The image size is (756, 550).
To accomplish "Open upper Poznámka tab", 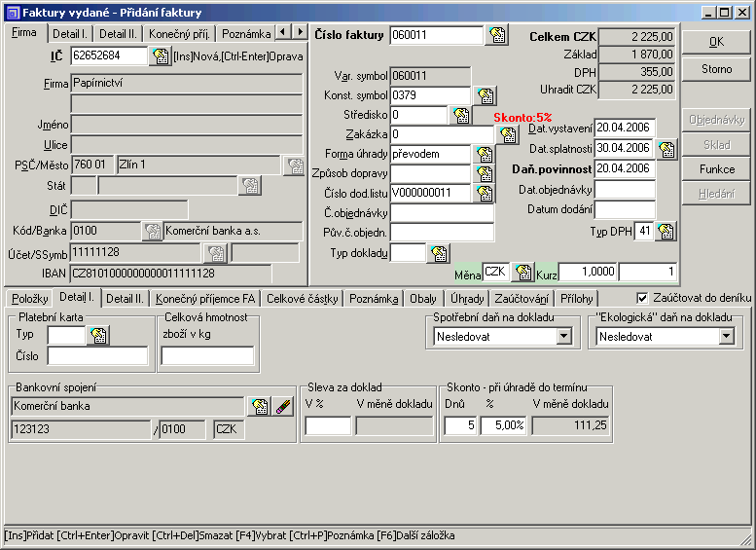I will coord(246,34).
